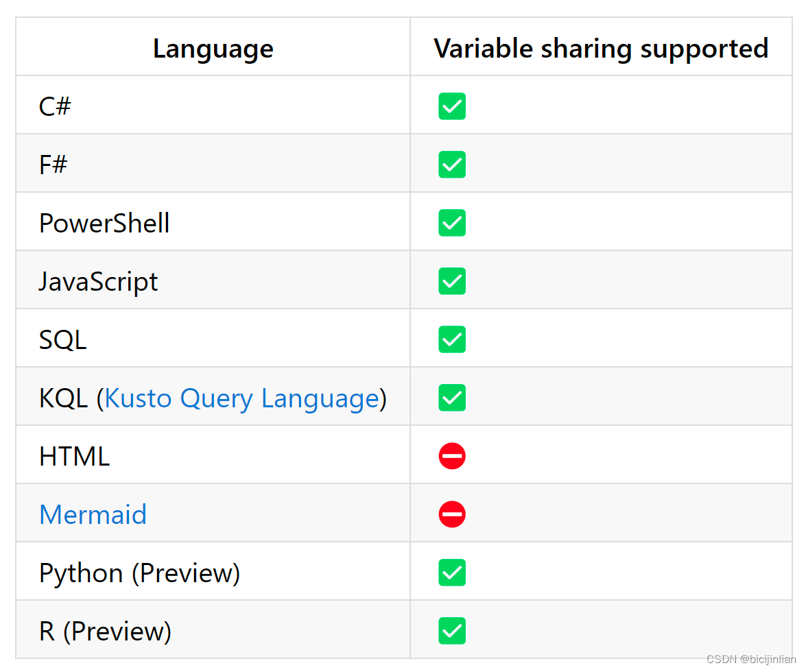This screenshot has width=806, height=672.
Task: Click the red no-entry icon for HTML
Action: pos(452,456)
